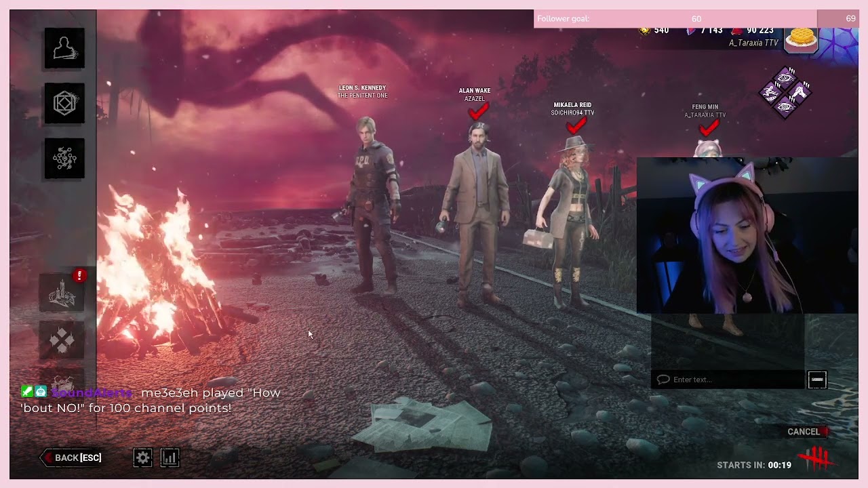Click Feng Min's red ready checkmark
This screenshot has width=868, height=488.
point(708,127)
